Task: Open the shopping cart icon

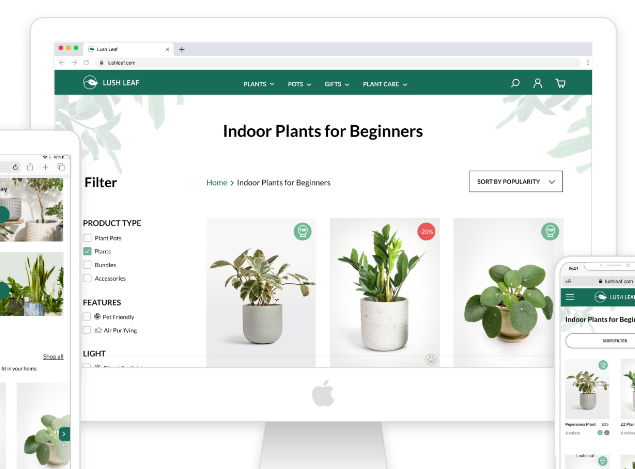Action: coord(560,84)
